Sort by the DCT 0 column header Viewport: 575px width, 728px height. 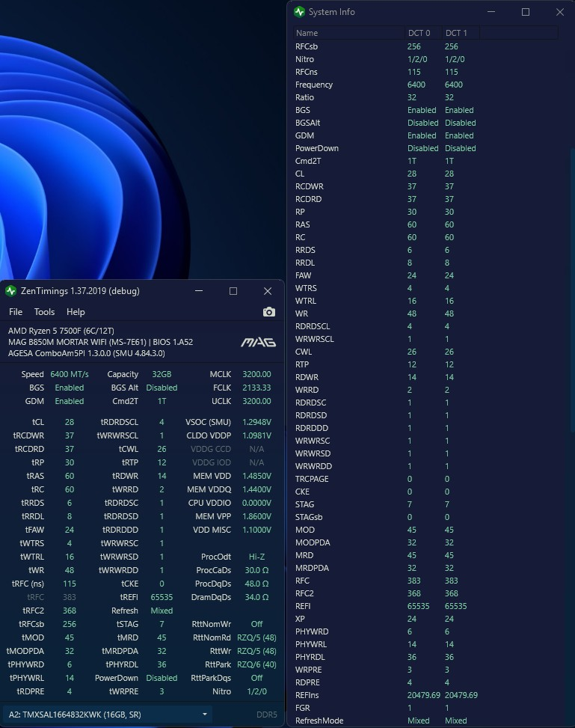pos(423,33)
